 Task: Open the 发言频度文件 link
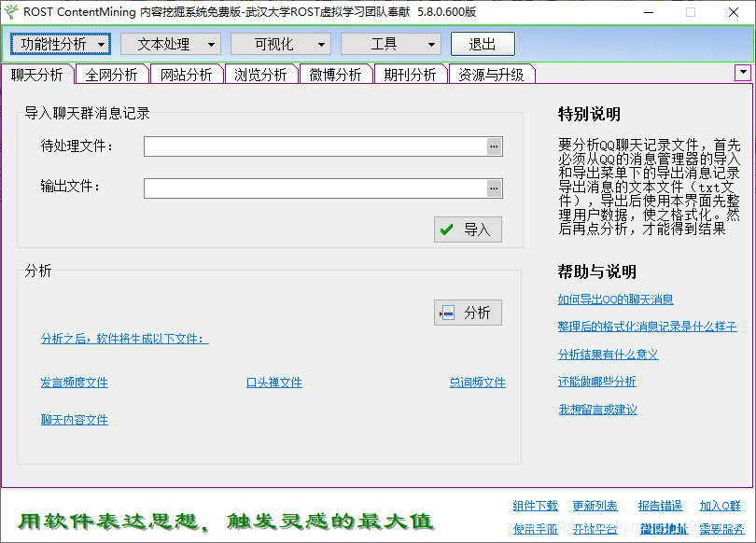click(75, 383)
